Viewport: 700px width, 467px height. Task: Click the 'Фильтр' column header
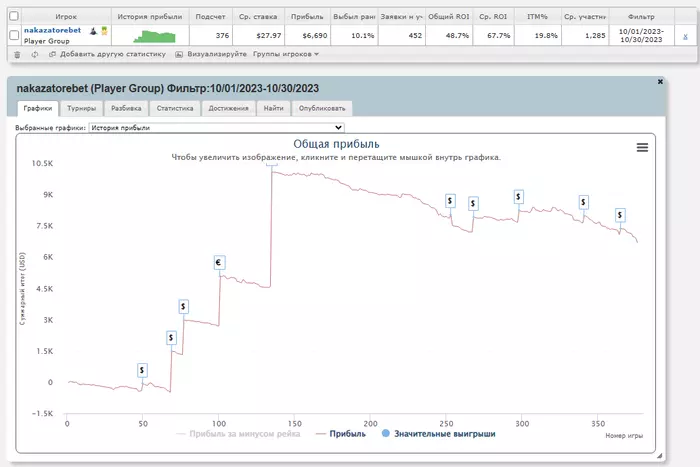(641, 17)
